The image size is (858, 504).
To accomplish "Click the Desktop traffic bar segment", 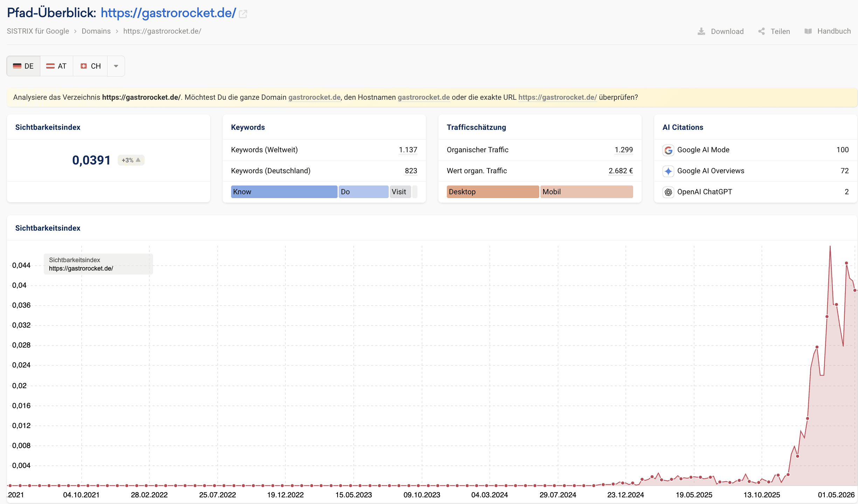I will [493, 192].
